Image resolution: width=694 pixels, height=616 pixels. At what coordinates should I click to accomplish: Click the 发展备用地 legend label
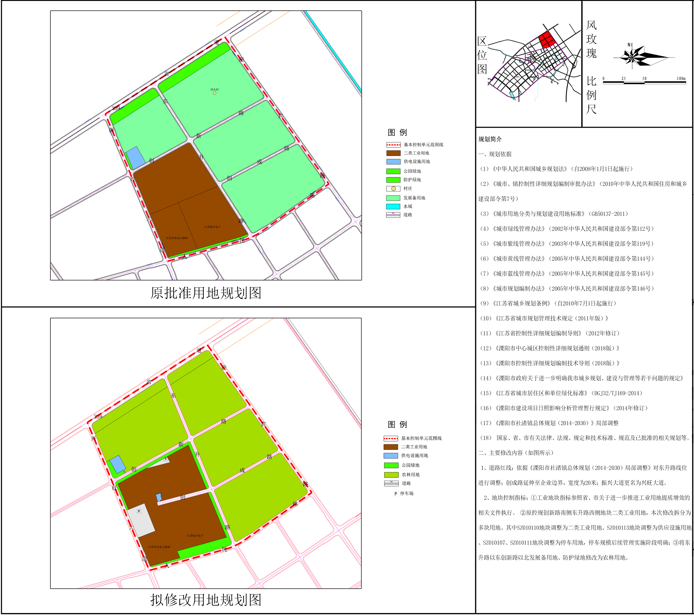tap(414, 198)
